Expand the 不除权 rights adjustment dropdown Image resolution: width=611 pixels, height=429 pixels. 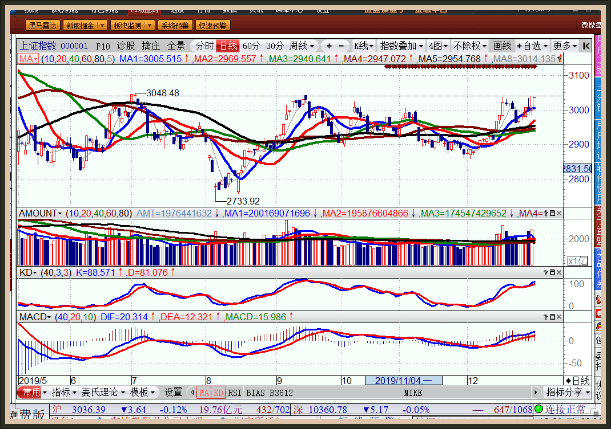tap(470, 46)
